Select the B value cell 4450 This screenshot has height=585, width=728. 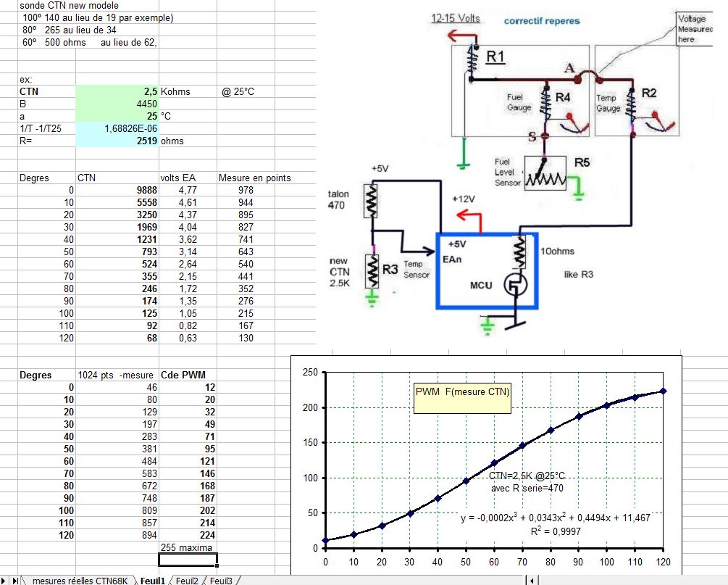pos(117,104)
